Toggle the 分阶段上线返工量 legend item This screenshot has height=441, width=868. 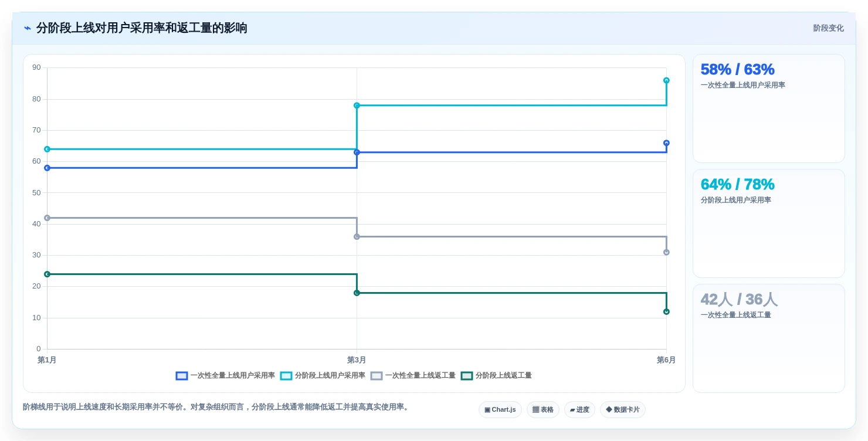tap(496, 376)
